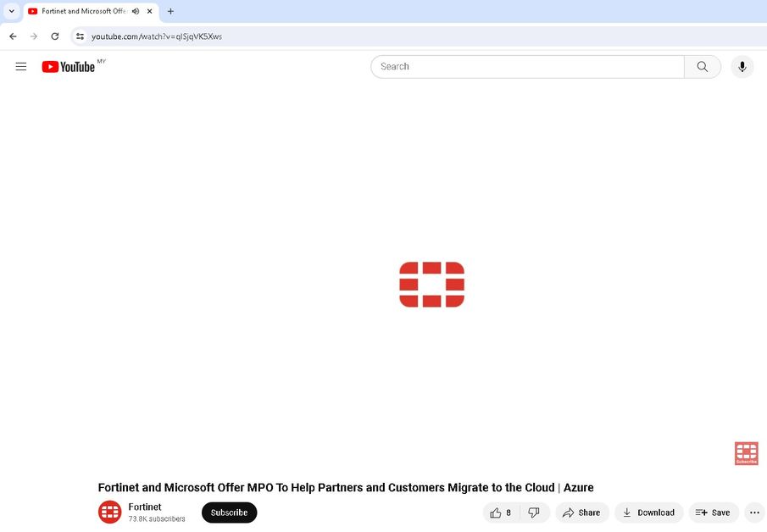Start voice search with microphone

(742, 66)
